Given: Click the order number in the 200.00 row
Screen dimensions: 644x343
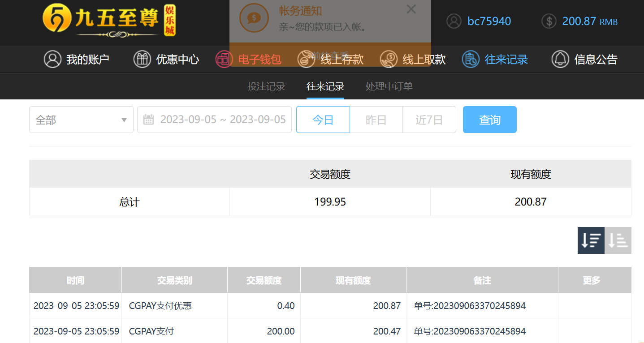Looking at the screenshot, I should click(x=470, y=331).
